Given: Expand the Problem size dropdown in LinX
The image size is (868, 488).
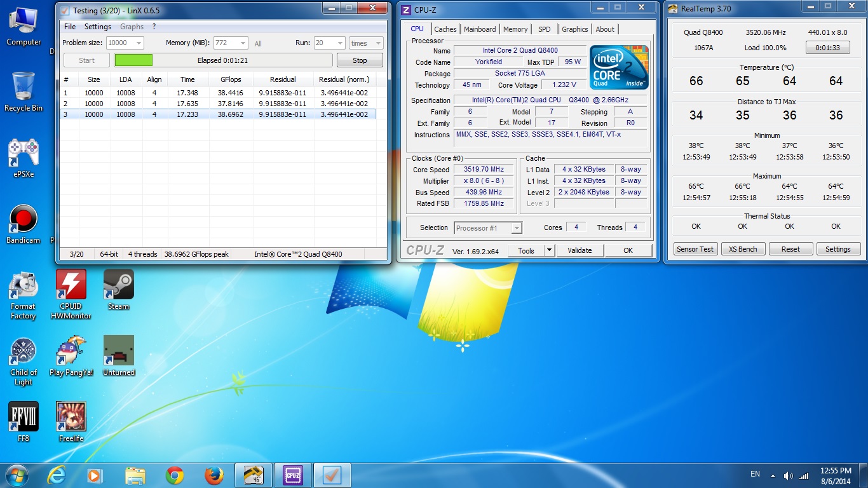Looking at the screenshot, I should point(138,43).
